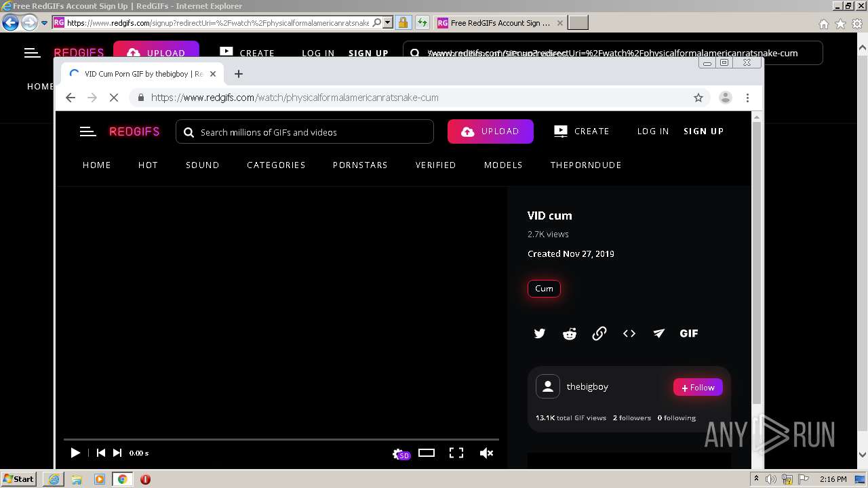Image resolution: width=868 pixels, height=488 pixels.
Task: Open Internet Explorer from the taskbar
Action: pyautogui.click(x=54, y=479)
